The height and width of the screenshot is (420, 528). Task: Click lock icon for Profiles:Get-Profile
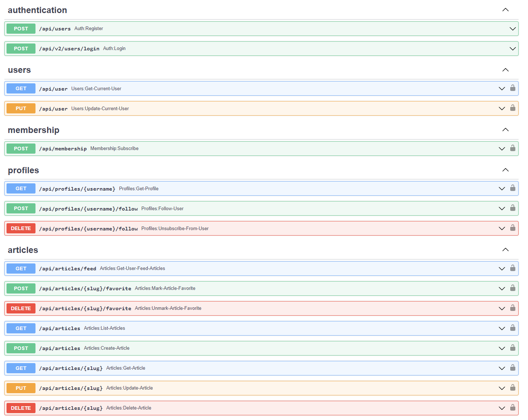(513, 188)
